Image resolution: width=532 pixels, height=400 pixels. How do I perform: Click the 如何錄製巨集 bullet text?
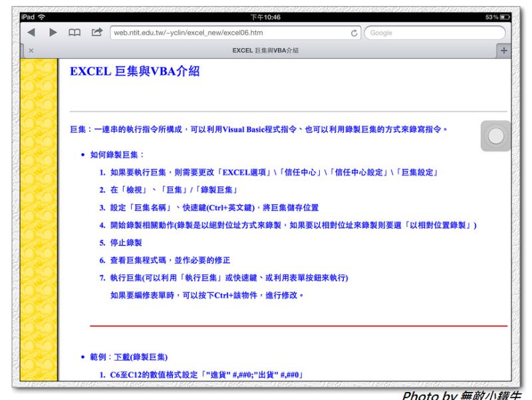pyautogui.click(x=117, y=155)
